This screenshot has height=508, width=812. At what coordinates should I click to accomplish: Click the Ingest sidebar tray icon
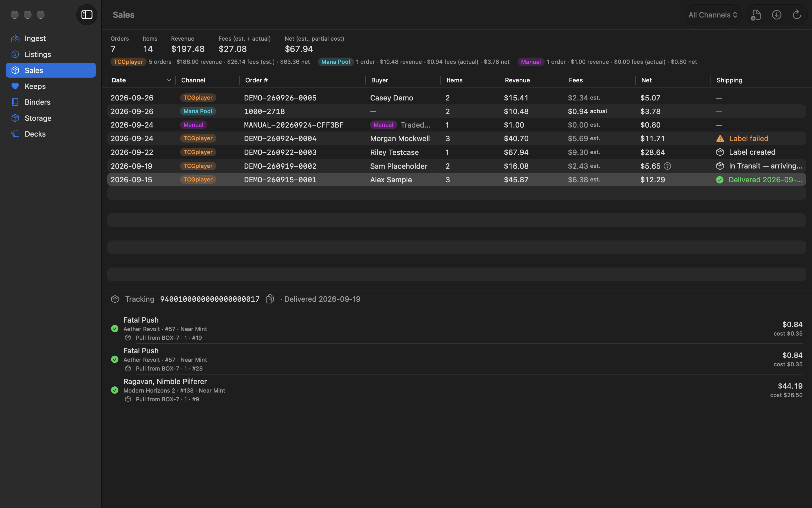coord(15,38)
